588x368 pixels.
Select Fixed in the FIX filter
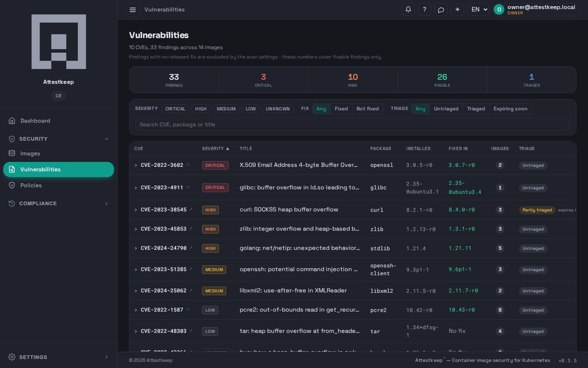pyautogui.click(x=341, y=109)
